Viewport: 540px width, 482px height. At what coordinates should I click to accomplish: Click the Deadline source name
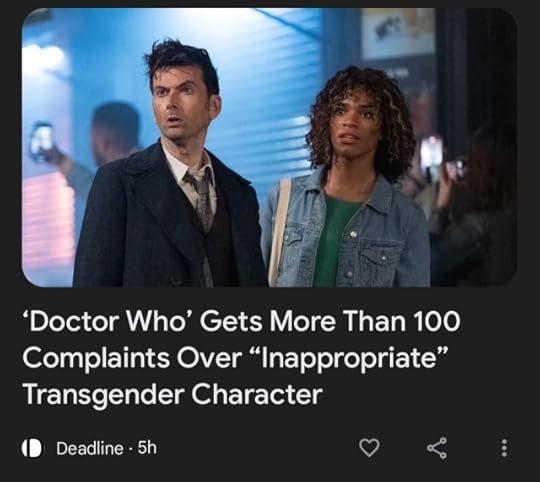coord(90,448)
